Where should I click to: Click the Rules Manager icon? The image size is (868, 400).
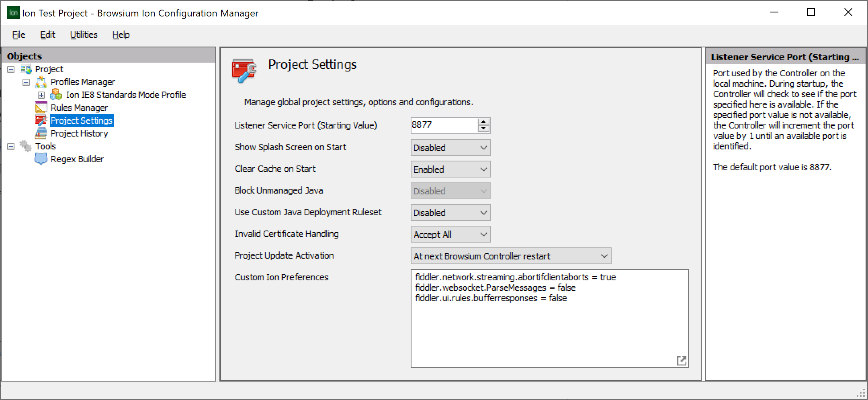click(42, 107)
